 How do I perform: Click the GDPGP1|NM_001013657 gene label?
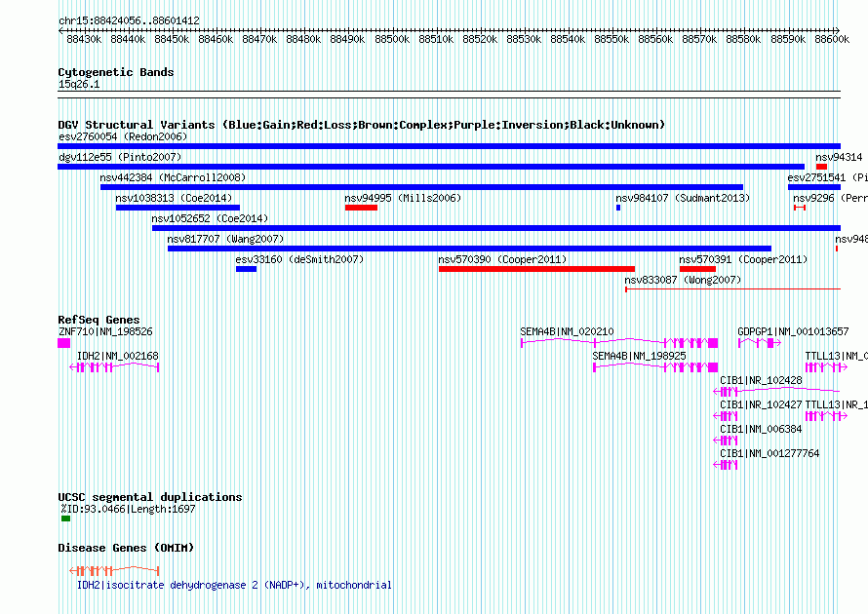[793, 331]
